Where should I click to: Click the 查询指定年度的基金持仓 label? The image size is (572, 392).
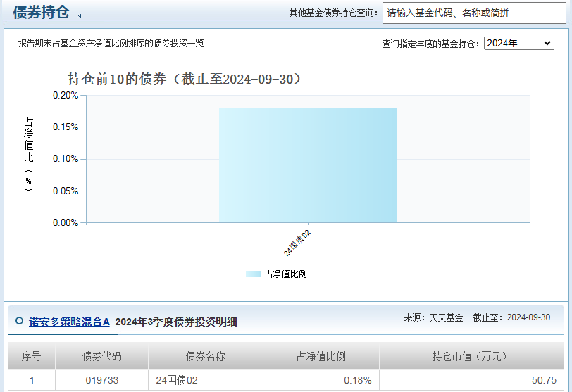click(x=430, y=44)
